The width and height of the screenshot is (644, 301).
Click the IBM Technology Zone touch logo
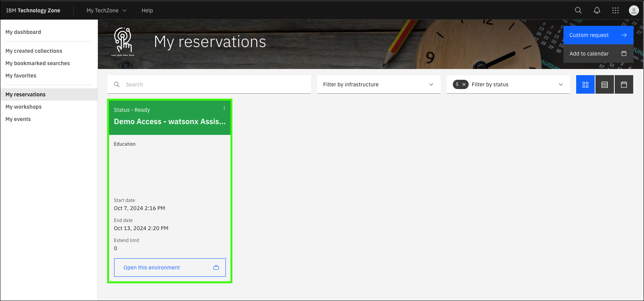pos(123,41)
